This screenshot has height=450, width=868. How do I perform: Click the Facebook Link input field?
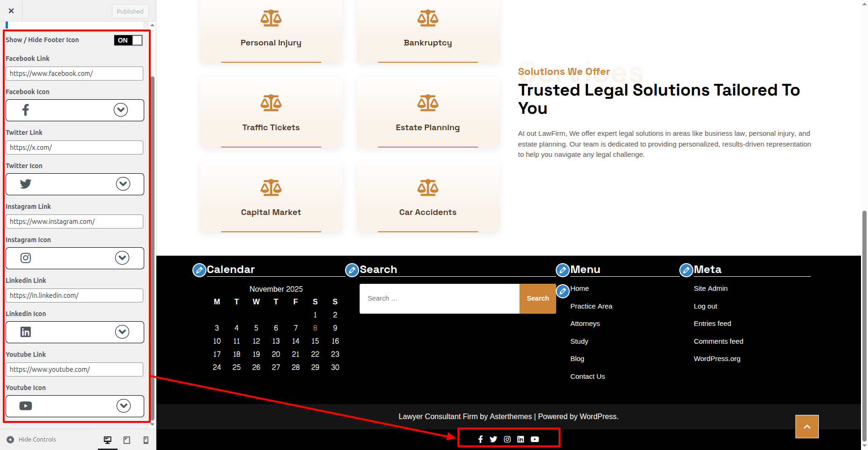[x=74, y=74]
